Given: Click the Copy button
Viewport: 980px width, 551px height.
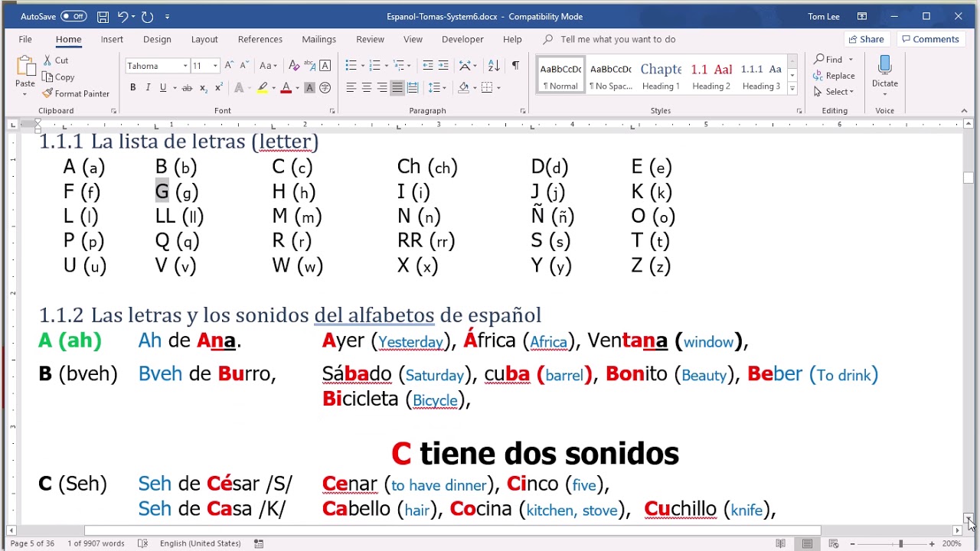Looking at the screenshot, I should point(58,77).
